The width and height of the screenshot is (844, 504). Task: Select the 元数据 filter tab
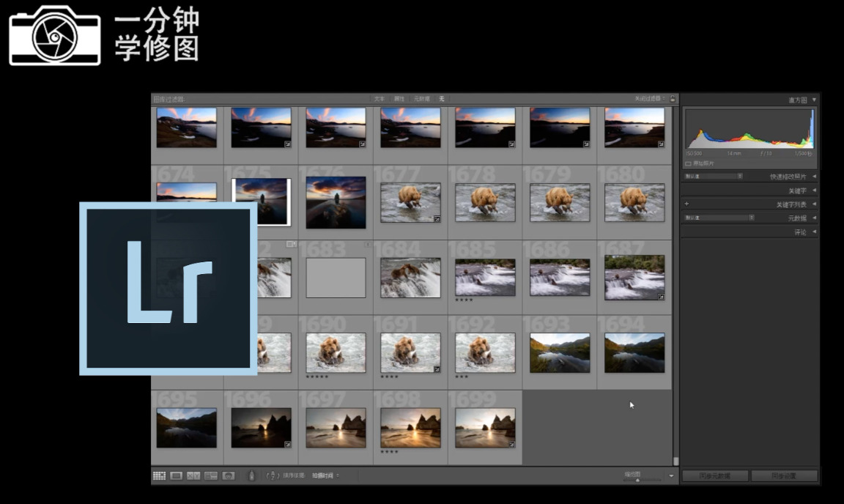pyautogui.click(x=421, y=99)
